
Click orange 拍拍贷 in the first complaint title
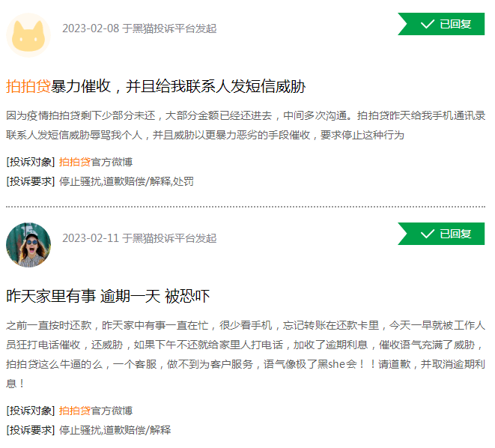tap(28, 86)
